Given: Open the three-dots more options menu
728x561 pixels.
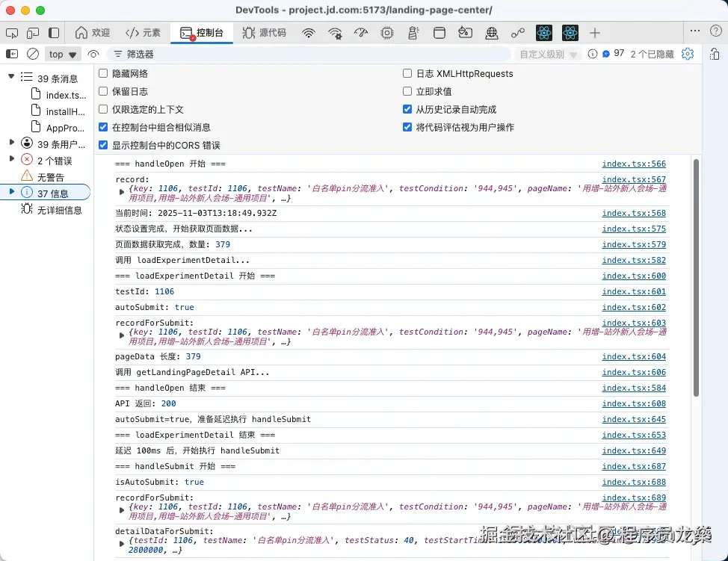Looking at the screenshot, I should click(x=695, y=31).
